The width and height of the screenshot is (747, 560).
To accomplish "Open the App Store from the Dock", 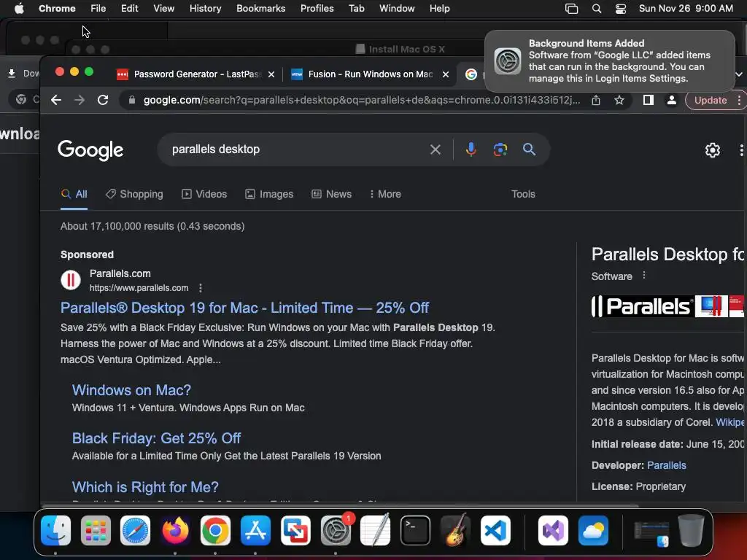I will point(255,531).
